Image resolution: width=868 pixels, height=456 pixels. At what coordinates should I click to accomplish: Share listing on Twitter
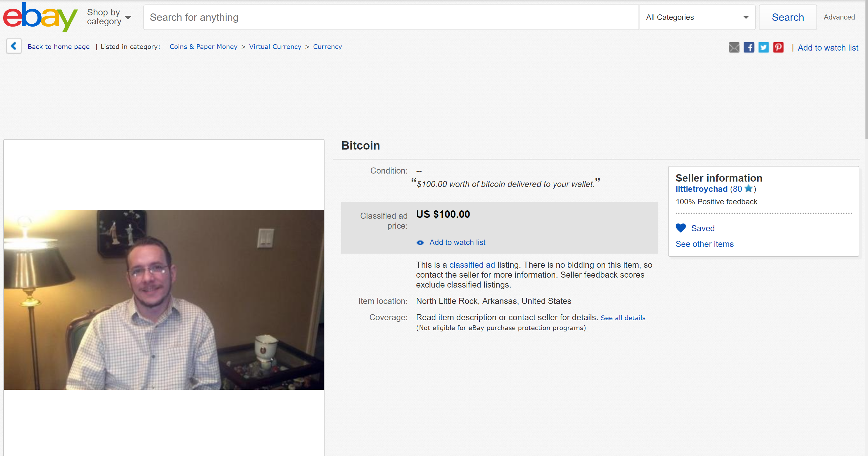[x=764, y=47]
